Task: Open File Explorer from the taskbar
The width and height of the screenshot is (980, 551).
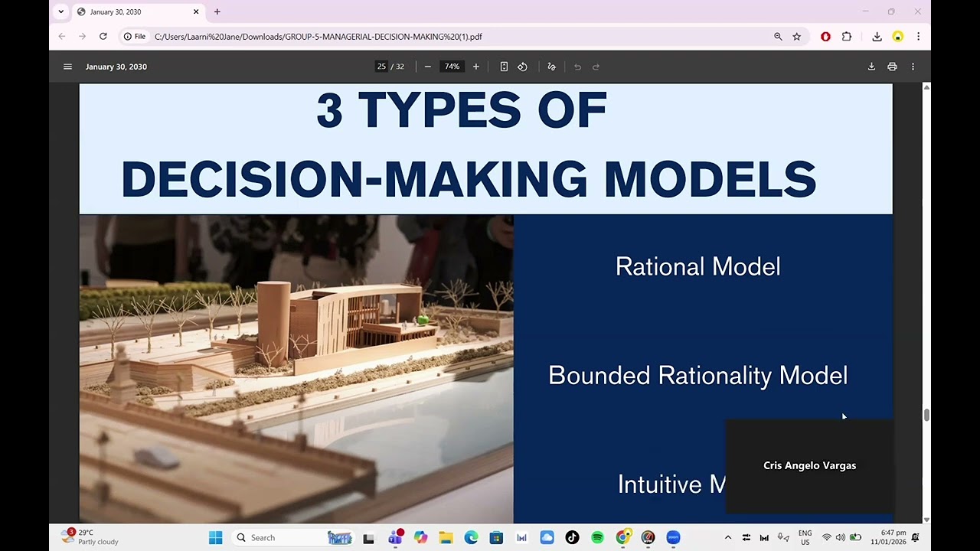Action: 446,537
